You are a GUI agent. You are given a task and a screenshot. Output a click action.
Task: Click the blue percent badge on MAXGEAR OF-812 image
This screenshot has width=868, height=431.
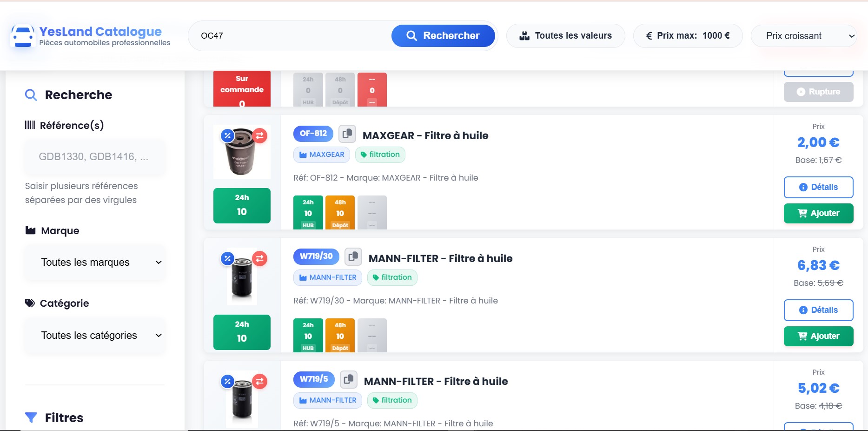[227, 135]
